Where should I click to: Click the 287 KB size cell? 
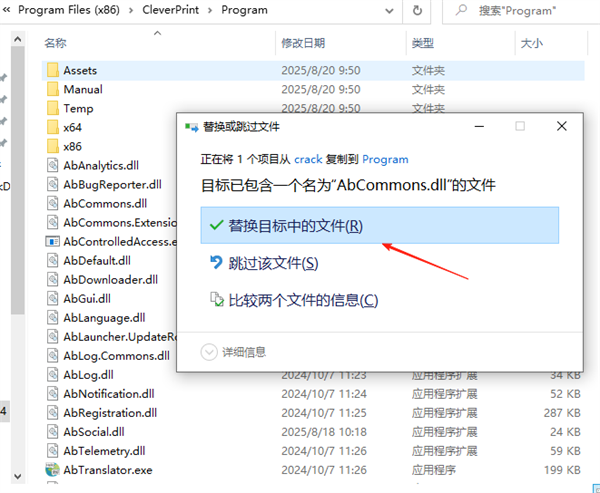(562, 413)
